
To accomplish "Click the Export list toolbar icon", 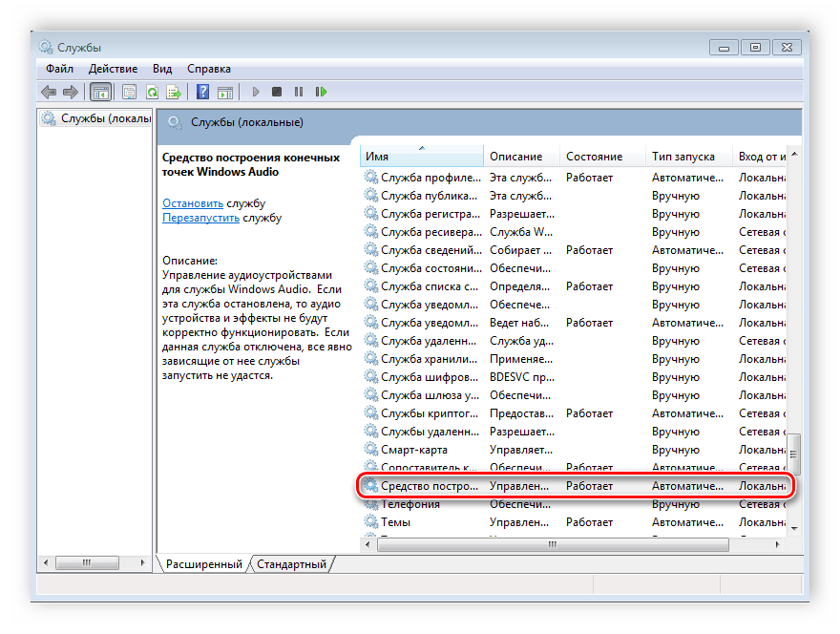I will point(174,92).
